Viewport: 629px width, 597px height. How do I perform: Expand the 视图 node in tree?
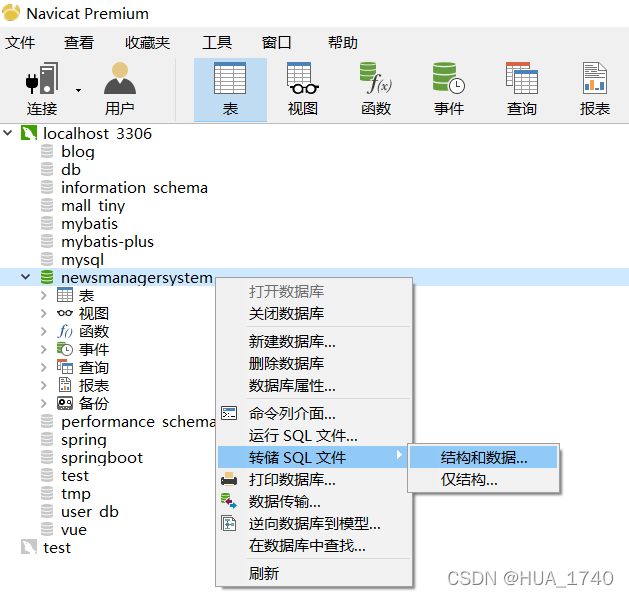(44, 313)
